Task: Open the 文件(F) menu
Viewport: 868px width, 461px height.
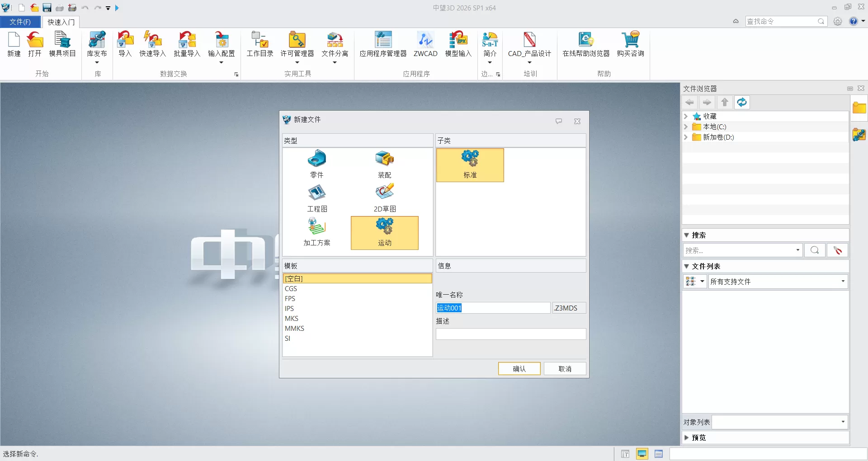Action: coord(20,22)
